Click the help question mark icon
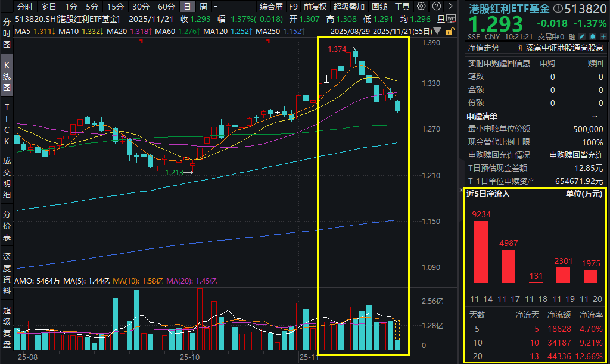The height and width of the screenshot is (364, 610). coord(436,7)
